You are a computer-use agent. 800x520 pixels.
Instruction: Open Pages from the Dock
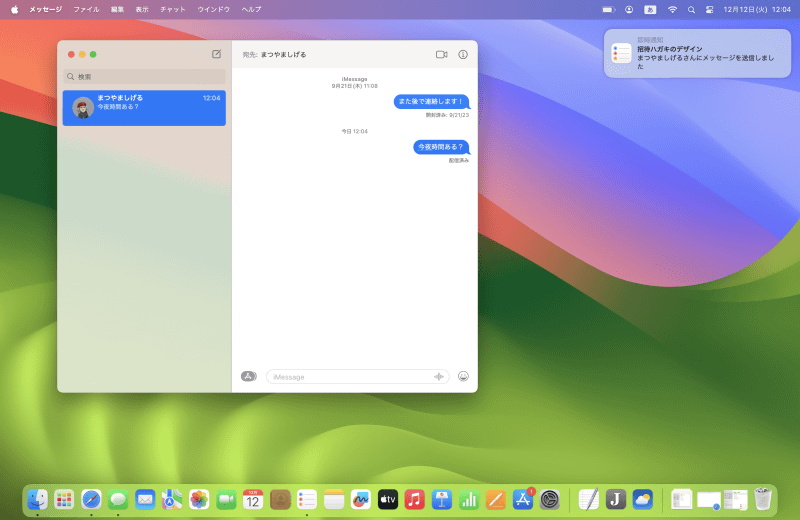tap(495, 499)
